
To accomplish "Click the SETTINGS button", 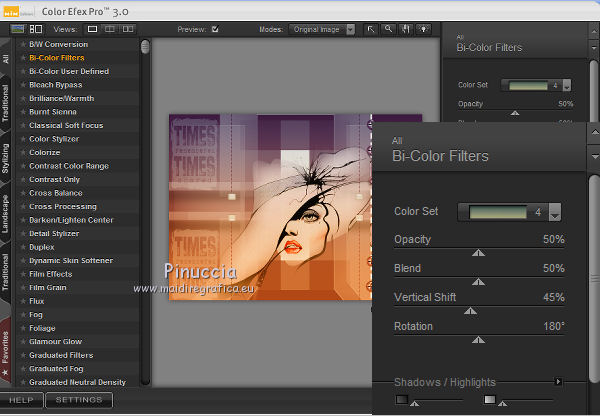I will pyautogui.click(x=79, y=400).
